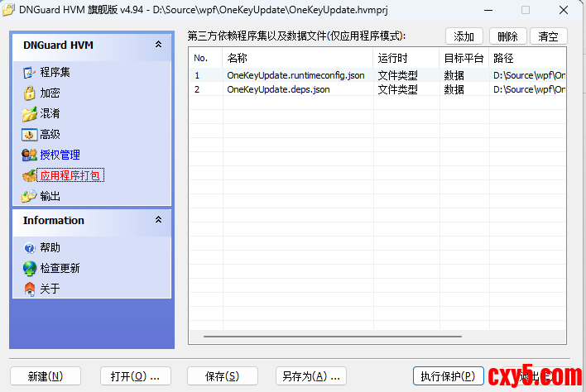The height and width of the screenshot is (392, 586).
Task: Click the 目标平台 column header
Action: click(464, 58)
